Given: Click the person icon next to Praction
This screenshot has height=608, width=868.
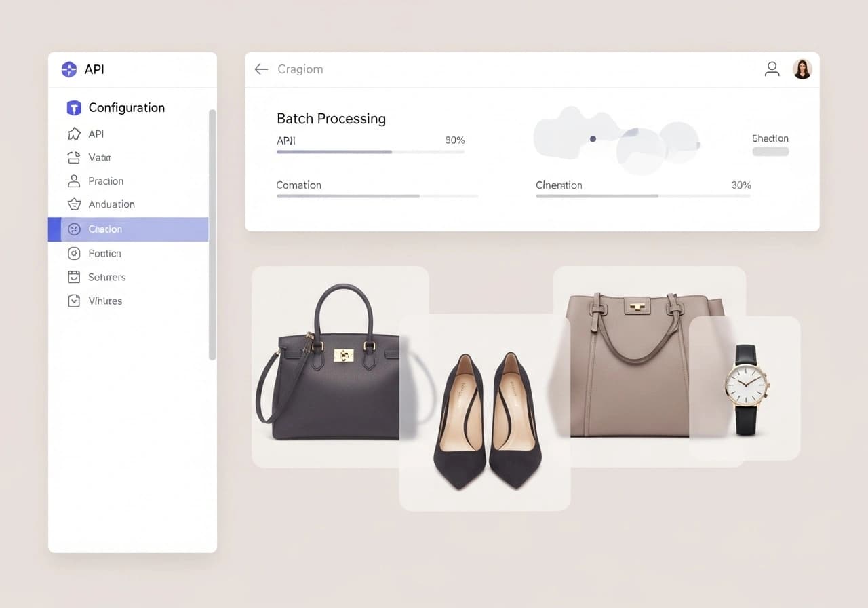Looking at the screenshot, I should (x=74, y=181).
